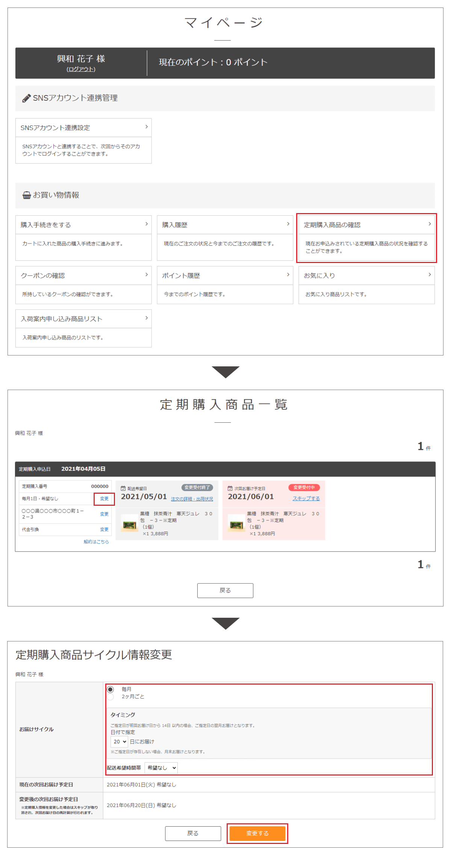Click 変更 in the 代金引換 row

tap(104, 529)
